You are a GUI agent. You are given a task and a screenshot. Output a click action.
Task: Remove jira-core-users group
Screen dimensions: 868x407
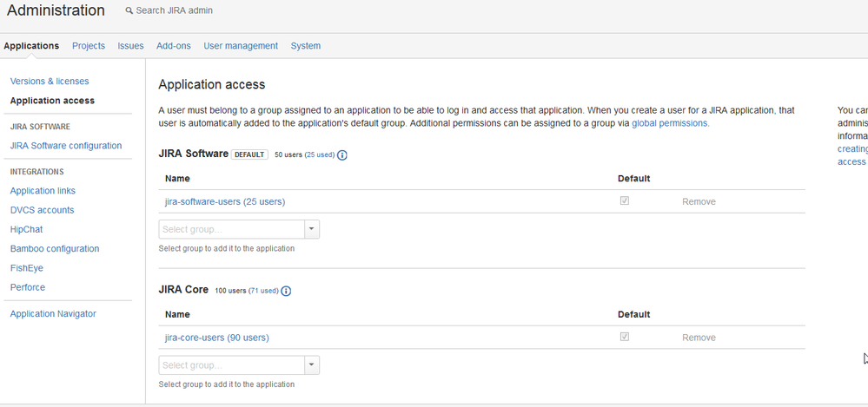point(699,338)
